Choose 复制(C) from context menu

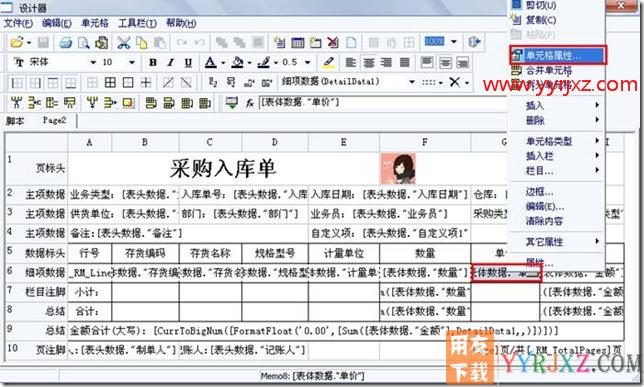tap(541, 19)
